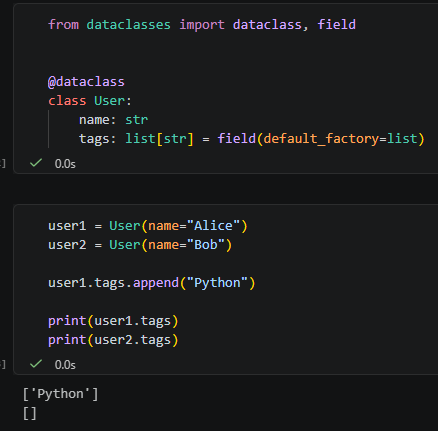
Task: Click the green success checkmark of second cell
Action: [36, 364]
